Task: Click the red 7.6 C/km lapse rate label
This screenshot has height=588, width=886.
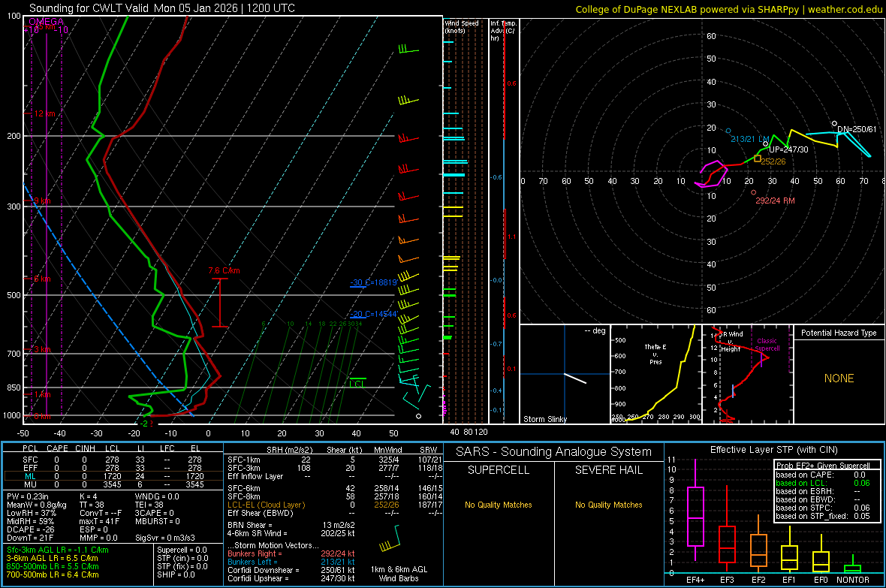Action: (224, 271)
